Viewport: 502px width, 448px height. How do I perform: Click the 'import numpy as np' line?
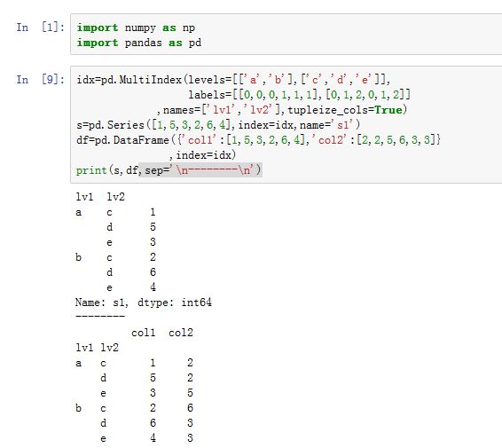136,28
